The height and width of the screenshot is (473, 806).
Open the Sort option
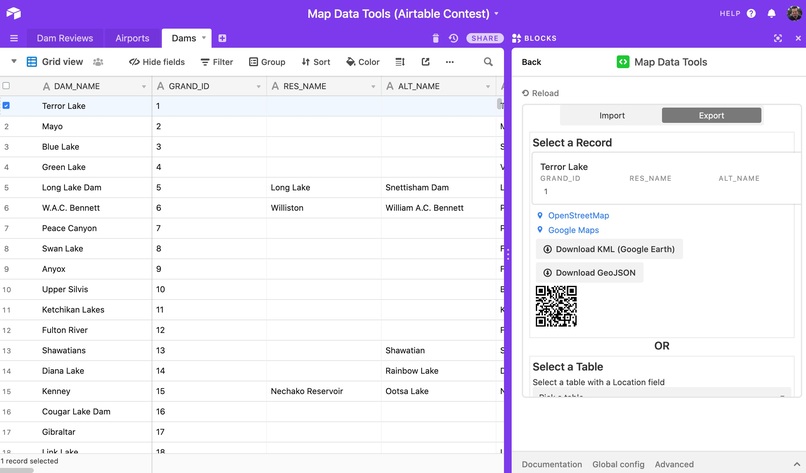click(316, 62)
